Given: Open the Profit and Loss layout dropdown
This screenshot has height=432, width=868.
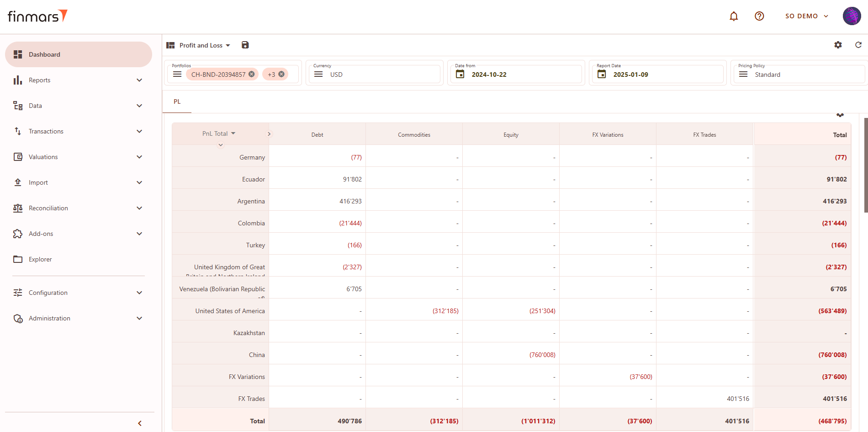Looking at the screenshot, I should coord(204,45).
